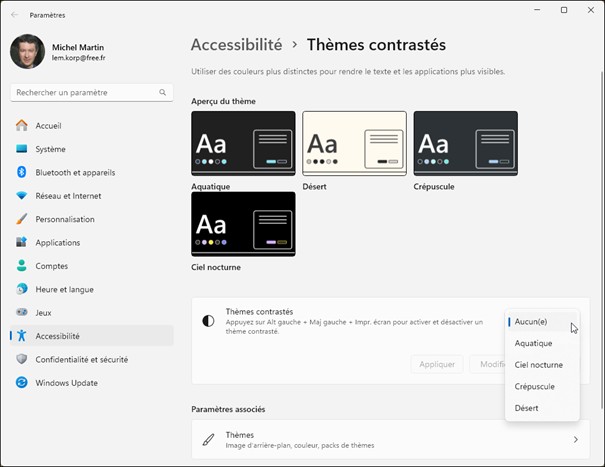
Task: Click the Bluetooth et appareils icon
Action: point(21,172)
